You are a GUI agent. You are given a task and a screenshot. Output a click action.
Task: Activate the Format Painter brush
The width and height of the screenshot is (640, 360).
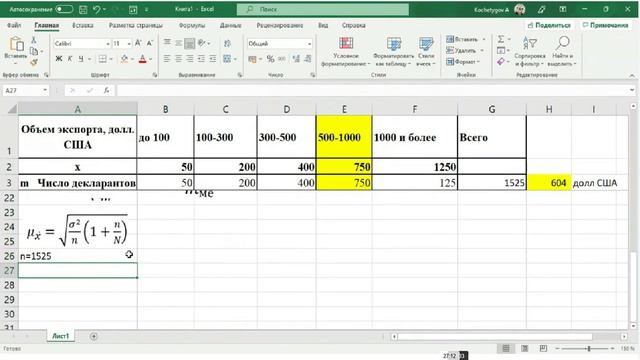tap(33, 62)
